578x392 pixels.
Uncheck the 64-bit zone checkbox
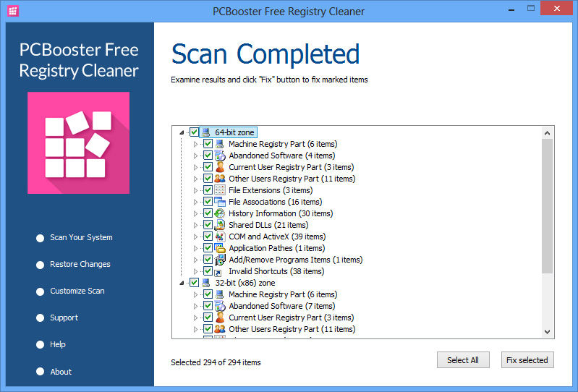tap(195, 132)
